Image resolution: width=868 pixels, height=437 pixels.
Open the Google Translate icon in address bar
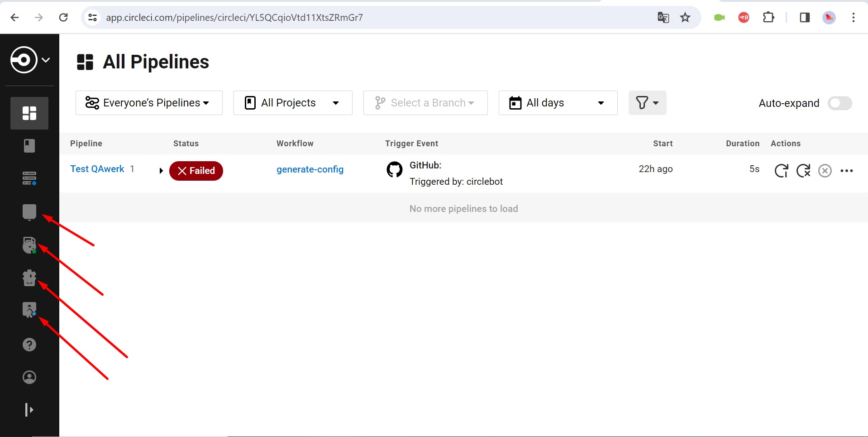(663, 18)
